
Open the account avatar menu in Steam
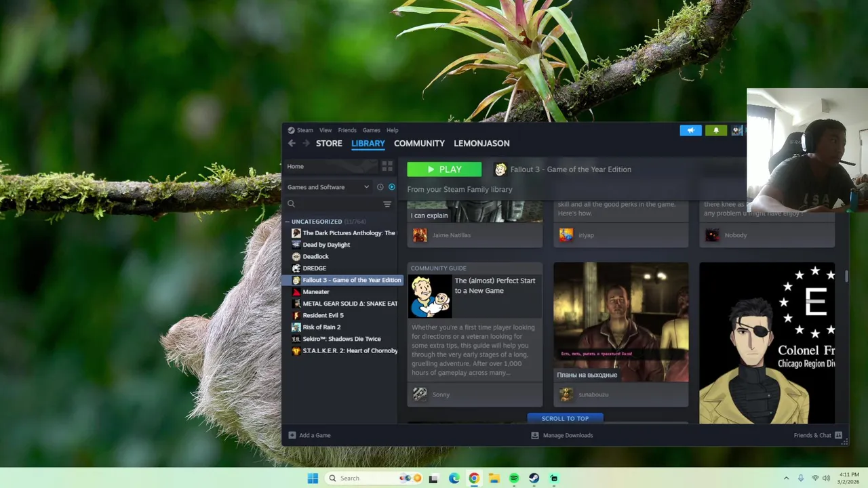(x=736, y=130)
